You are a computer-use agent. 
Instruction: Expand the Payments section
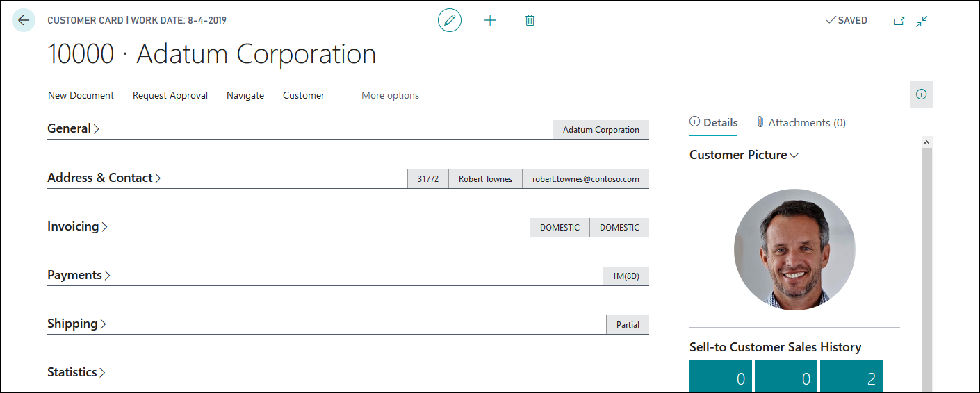coord(79,275)
